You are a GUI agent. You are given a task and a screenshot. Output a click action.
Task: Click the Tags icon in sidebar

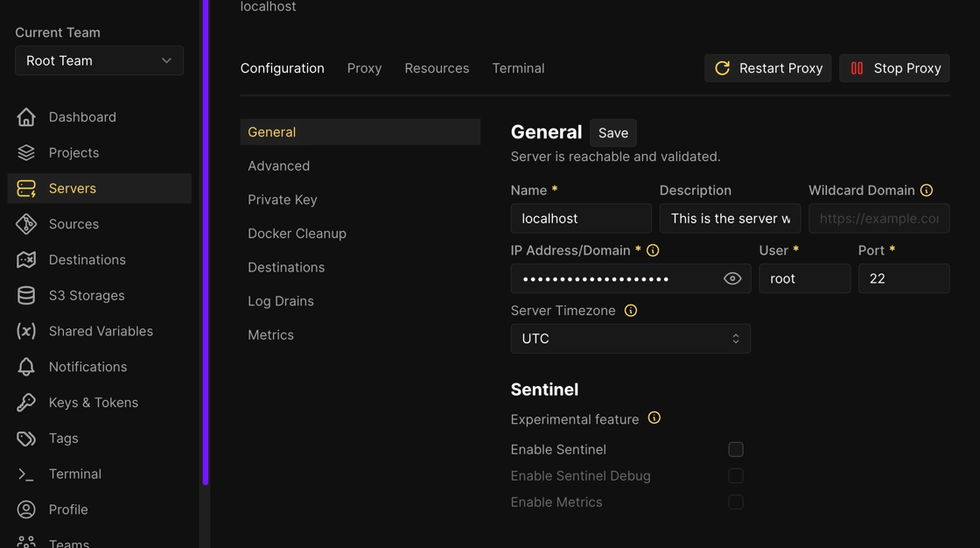pyautogui.click(x=26, y=439)
